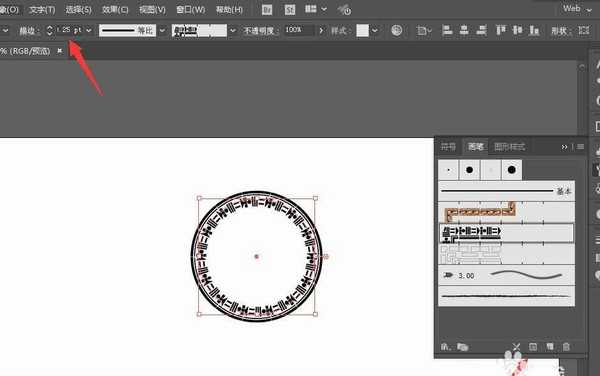Open the 文字(T) menu
Viewport: 600px width, 376px height.
[42, 10]
